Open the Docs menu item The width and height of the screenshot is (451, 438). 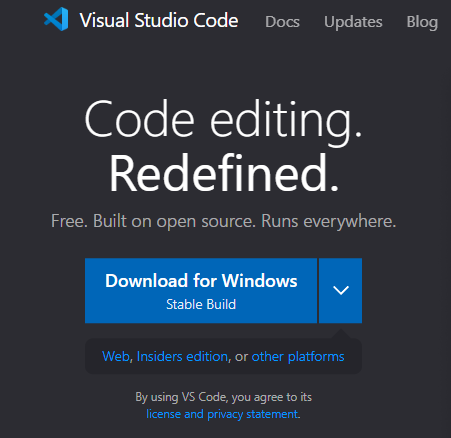pyautogui.click(x=282, y=22)
